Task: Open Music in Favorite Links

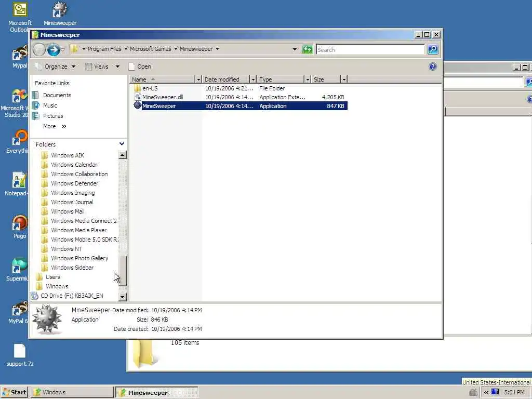Action: point(50,105)
